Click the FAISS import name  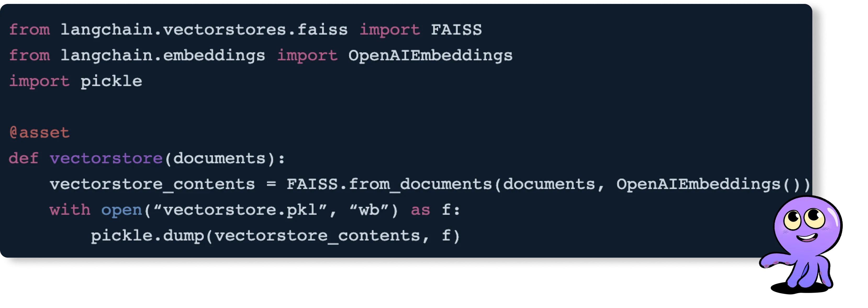click(457, 30)
